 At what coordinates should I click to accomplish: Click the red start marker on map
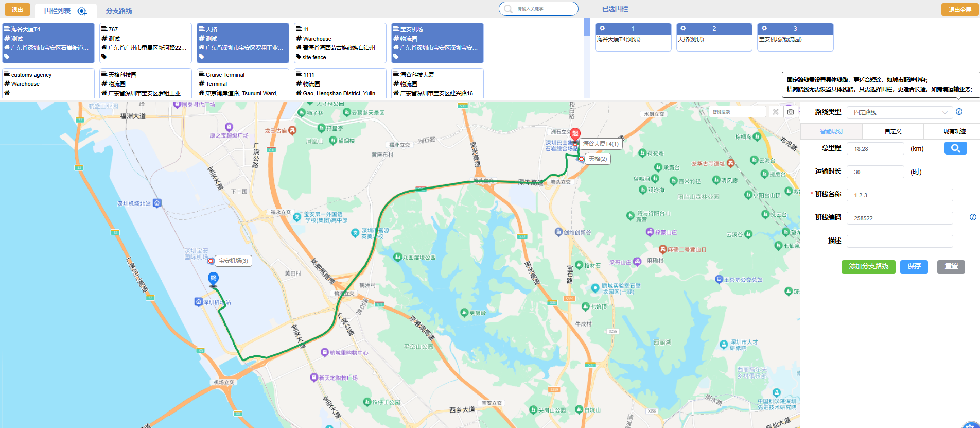coord(575,134)
